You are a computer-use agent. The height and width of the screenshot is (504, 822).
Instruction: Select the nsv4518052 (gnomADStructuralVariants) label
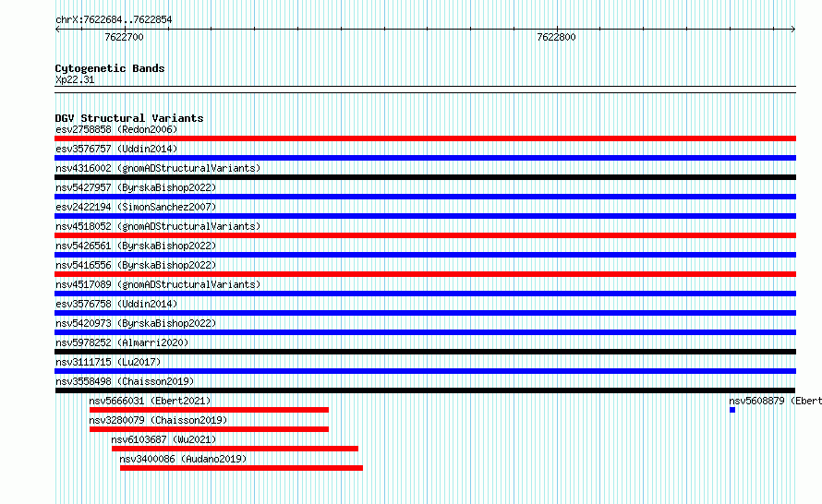tap(158, 226)
